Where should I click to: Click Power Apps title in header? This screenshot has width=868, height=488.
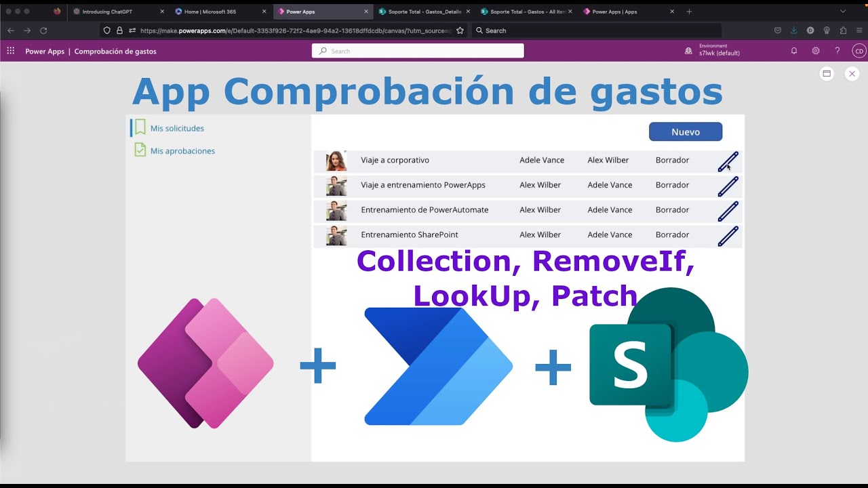pos(45,52)
